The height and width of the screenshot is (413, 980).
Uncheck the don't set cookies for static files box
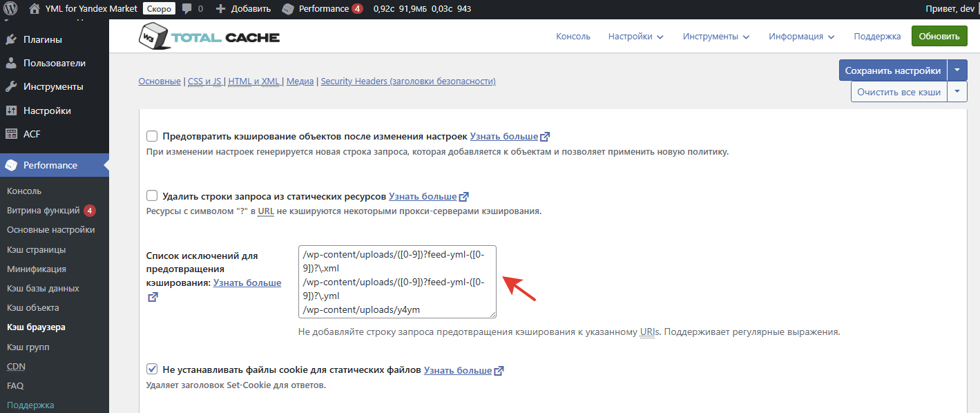(x=152, y=370)
